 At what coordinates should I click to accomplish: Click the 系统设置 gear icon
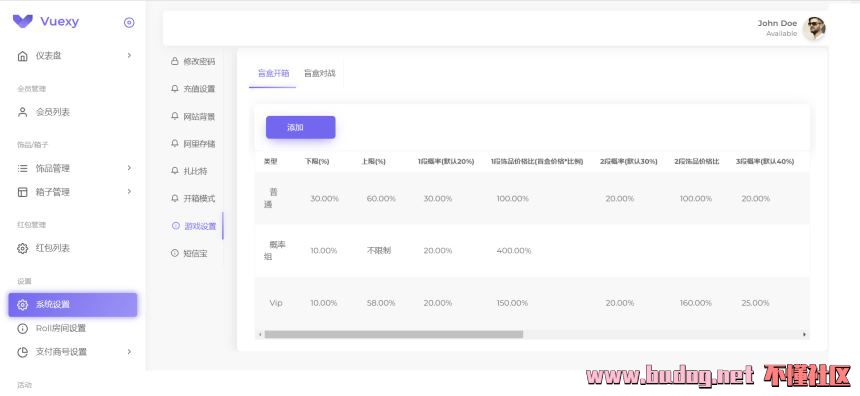pos(22,305)
